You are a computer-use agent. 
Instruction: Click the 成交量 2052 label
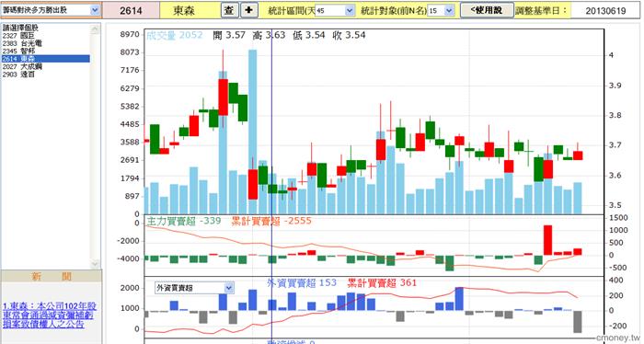pos(175,35)
